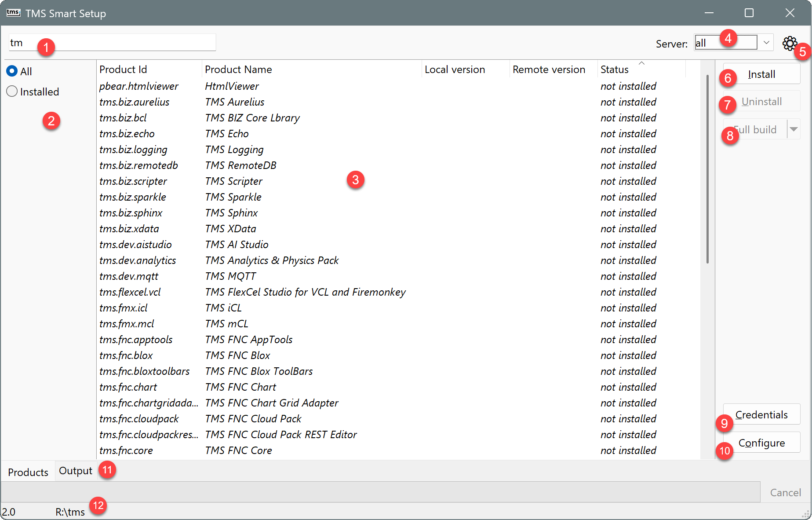Image resolution: width=812 pixels, height=520 pixels.
Task: Click the Configure button
Action: [762, 443]
